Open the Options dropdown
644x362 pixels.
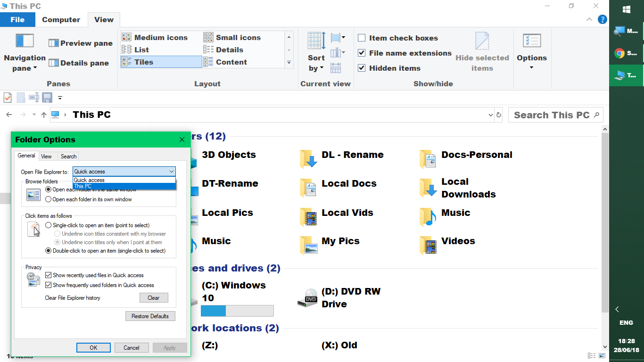531,52
